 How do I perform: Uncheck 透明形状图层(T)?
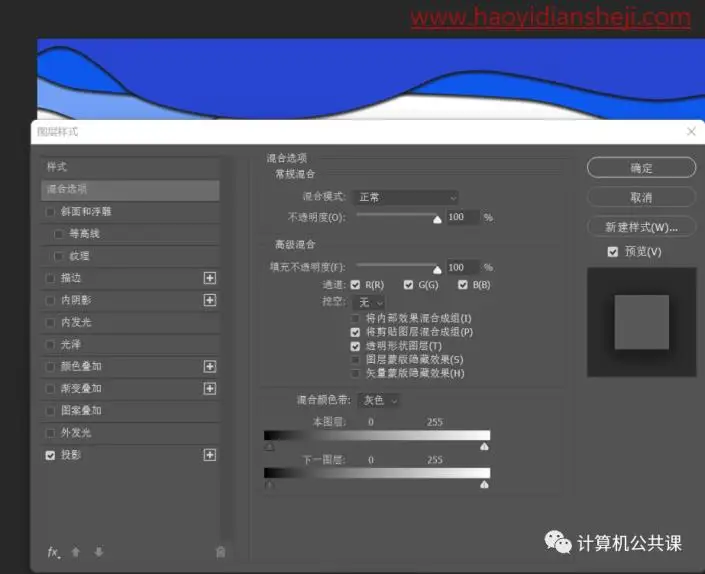(355, 346)
